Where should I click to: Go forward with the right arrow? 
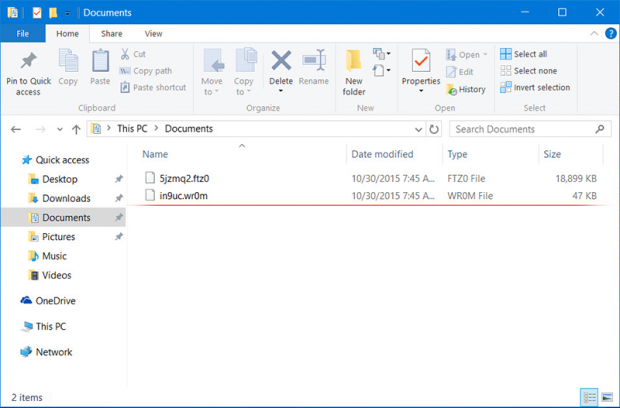click(x=40, y=129)
